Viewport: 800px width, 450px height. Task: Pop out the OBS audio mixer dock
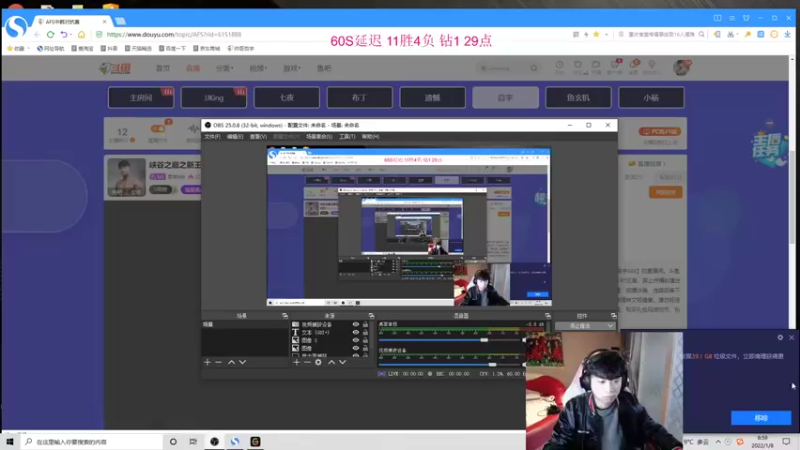click(x=547, y=316)
